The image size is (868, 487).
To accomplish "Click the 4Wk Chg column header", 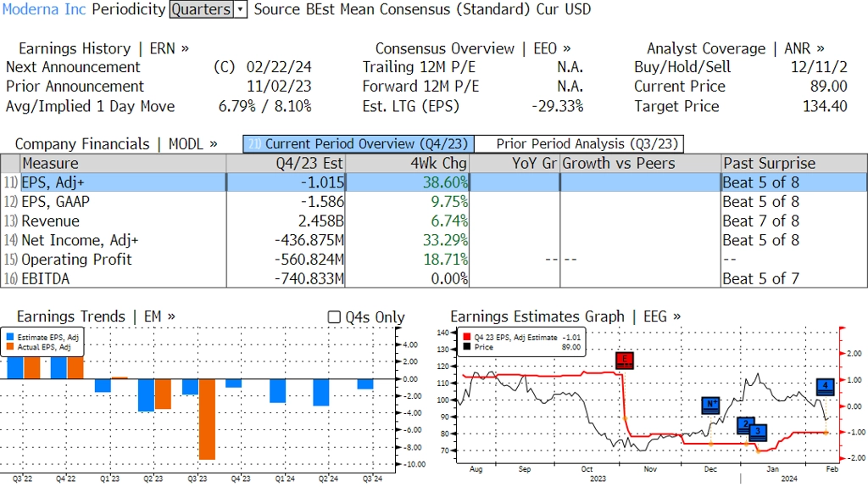I will click(407, 164).
